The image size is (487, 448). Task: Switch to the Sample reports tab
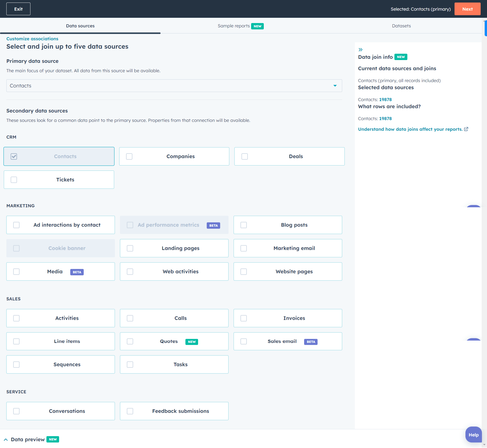point(233,26)
